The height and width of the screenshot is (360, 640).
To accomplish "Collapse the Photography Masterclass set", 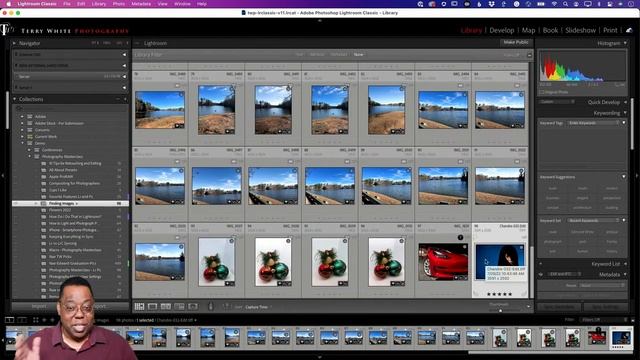I will point(29,157).
